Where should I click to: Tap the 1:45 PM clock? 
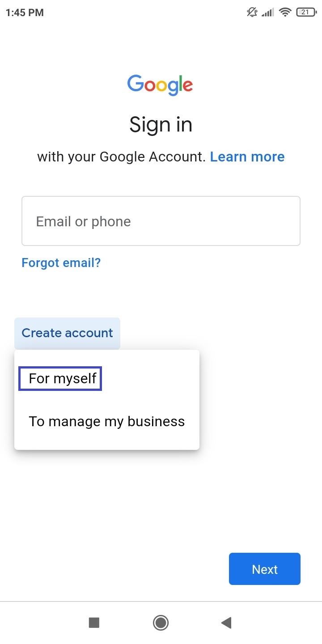(25, 13)
